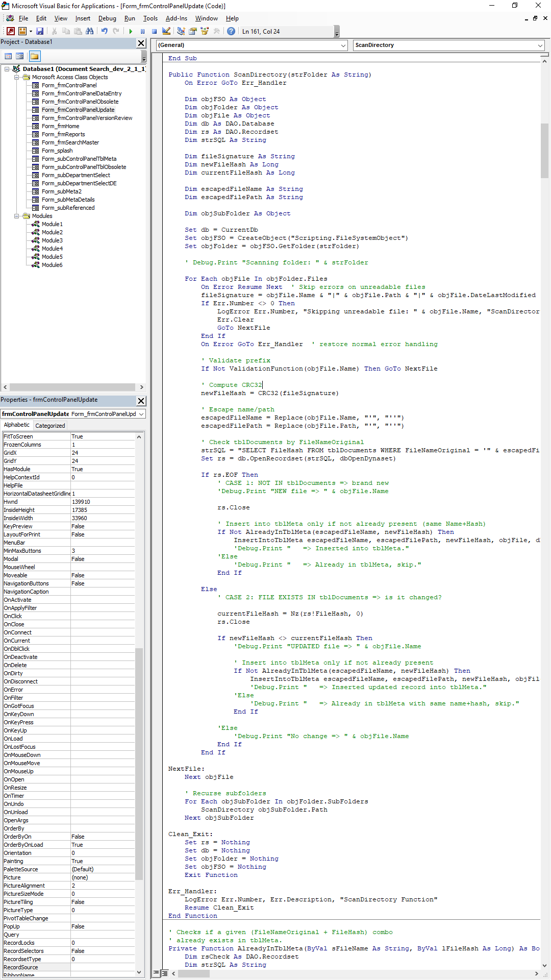Image resolution: width=551 pixels, height=980 pixels.
Task: Select Module3 in the project tree
Action: (x=52, y=240)
